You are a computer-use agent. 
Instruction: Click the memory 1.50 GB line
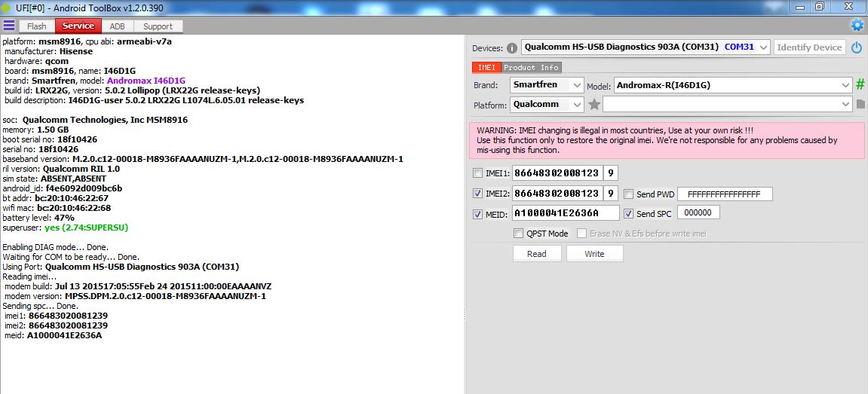pos(36,130)
